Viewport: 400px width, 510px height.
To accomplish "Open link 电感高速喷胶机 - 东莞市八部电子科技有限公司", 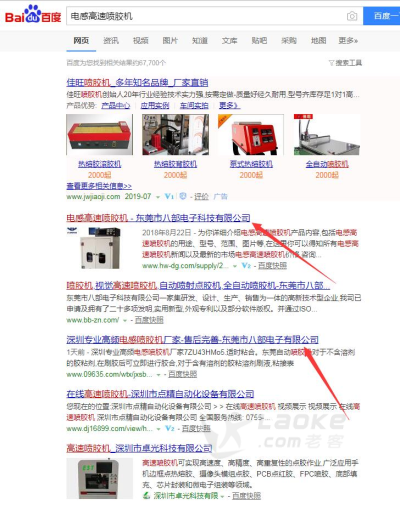I will pyautogui.click(x=158, y=218).
